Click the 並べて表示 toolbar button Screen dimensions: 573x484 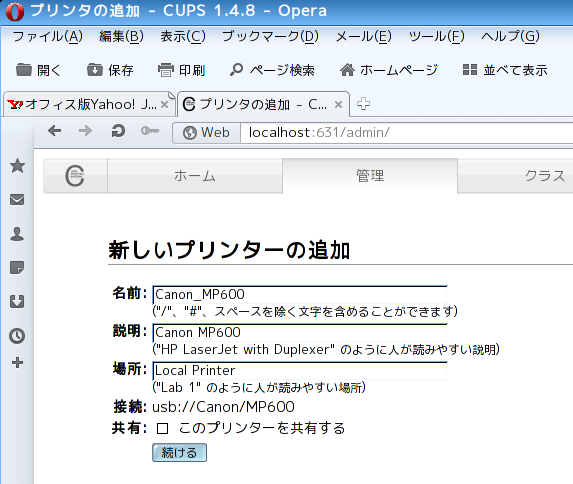point(505,70)
